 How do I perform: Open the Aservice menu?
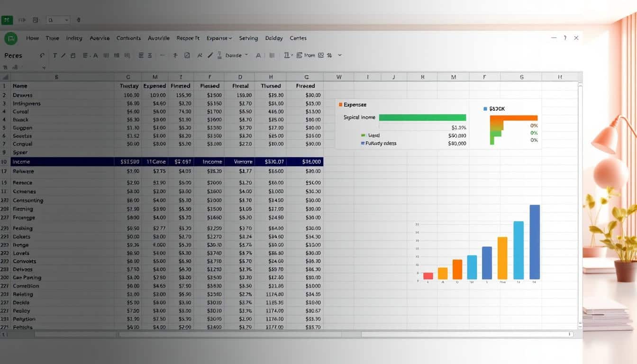click(100, 38)
